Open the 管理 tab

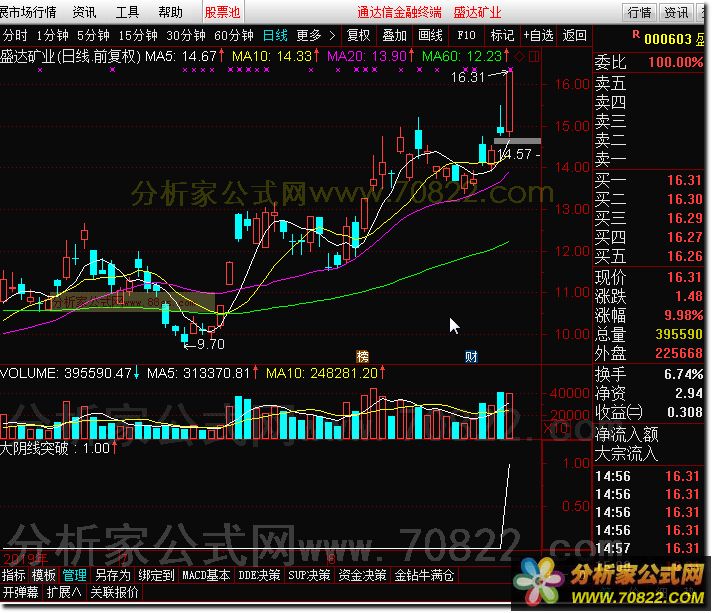pos(75,576)
